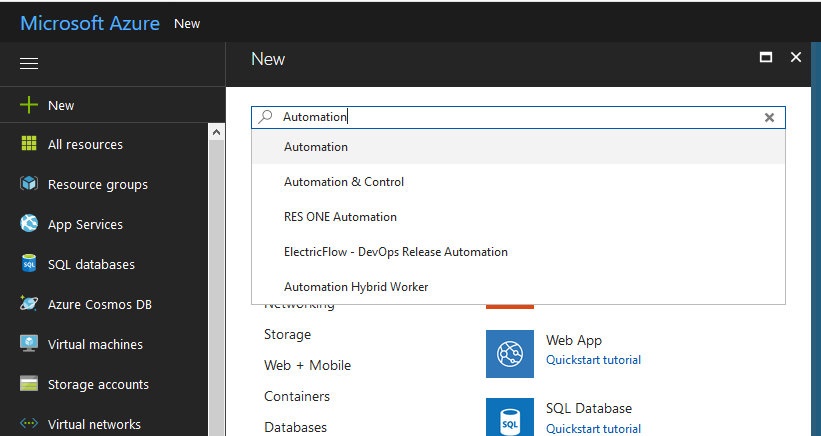Clear the Automation search text
This screenshot has width=821, height=436.
pos(769,117)
